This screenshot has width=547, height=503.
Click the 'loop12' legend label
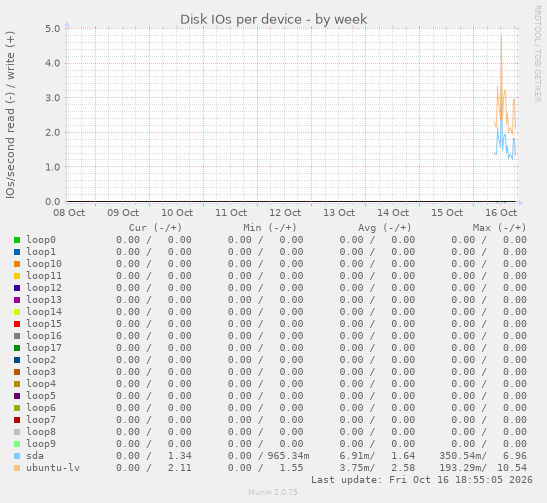pyautogui.click(x=44, y=288)
